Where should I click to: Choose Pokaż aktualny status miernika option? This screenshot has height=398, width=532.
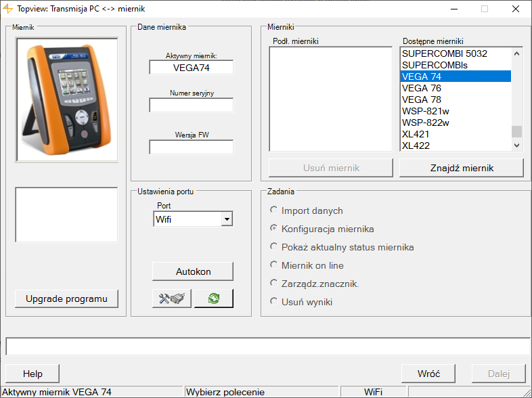pyautogui.click(x=274, y=247)
